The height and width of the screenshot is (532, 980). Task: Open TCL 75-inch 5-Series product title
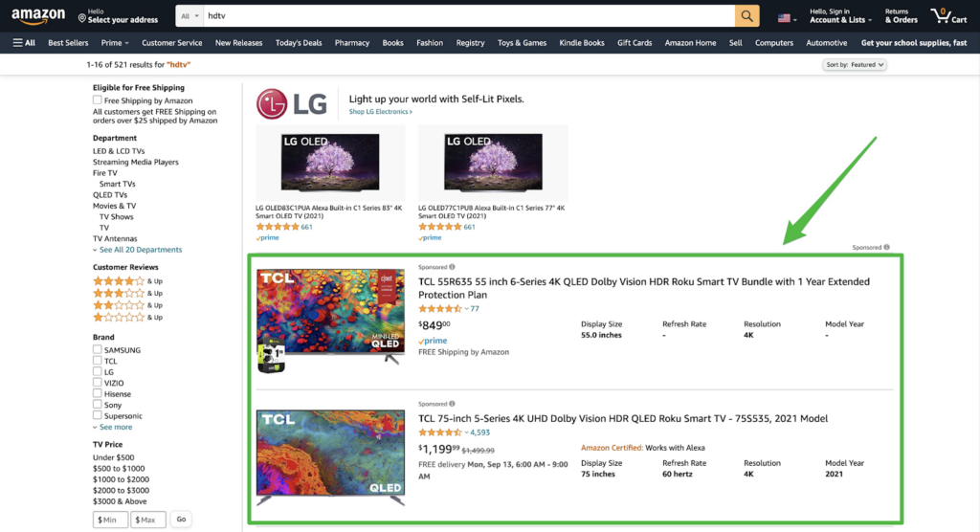622,419
